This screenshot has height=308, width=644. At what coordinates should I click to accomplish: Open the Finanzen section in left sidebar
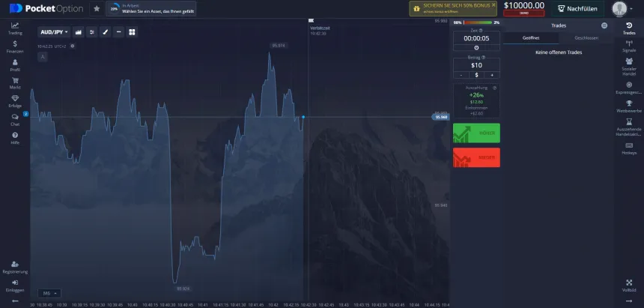[x=15, y=46]
